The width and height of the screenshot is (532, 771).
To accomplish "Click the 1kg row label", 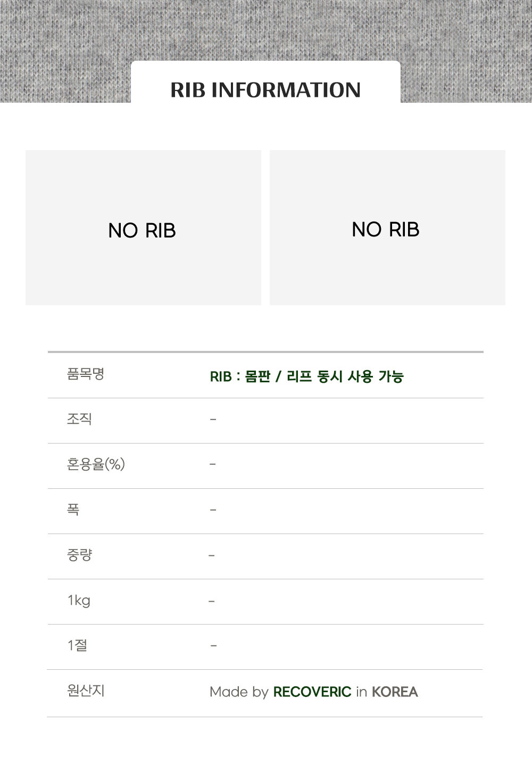I will click(x=79, y=601).
